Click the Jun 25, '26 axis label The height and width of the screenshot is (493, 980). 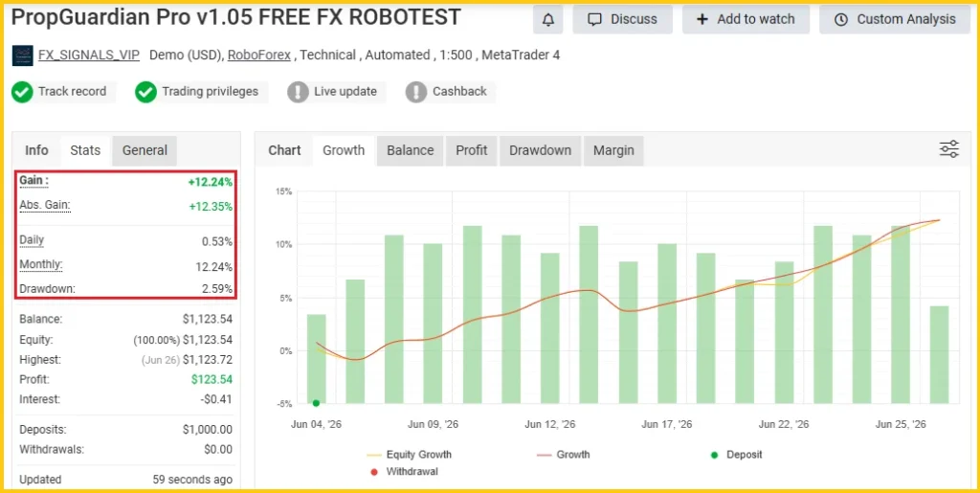click(x=901, y=424)
